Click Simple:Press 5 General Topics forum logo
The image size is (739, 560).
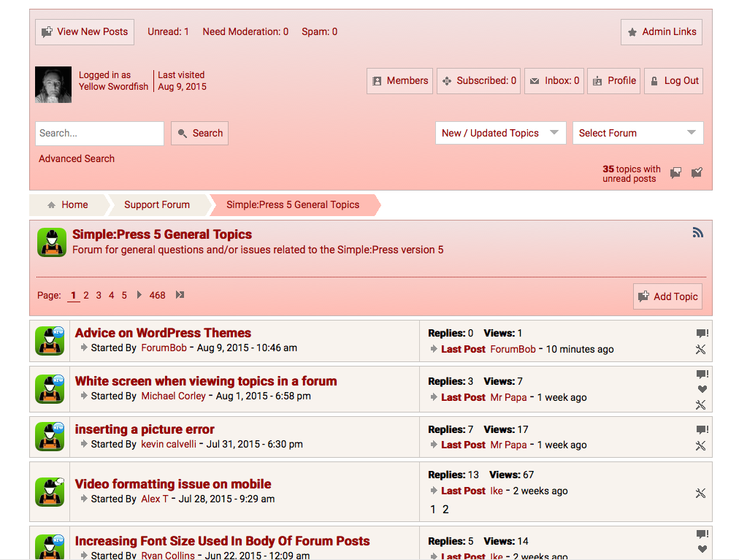(52, 242)
